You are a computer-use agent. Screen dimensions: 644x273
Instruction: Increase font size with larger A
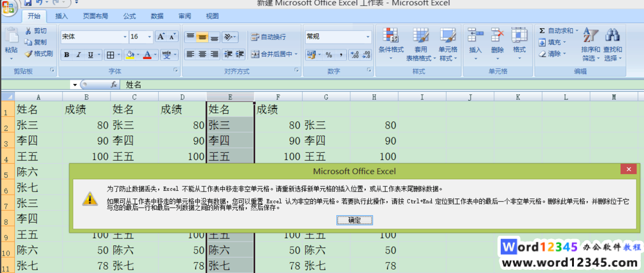[161, 37]
